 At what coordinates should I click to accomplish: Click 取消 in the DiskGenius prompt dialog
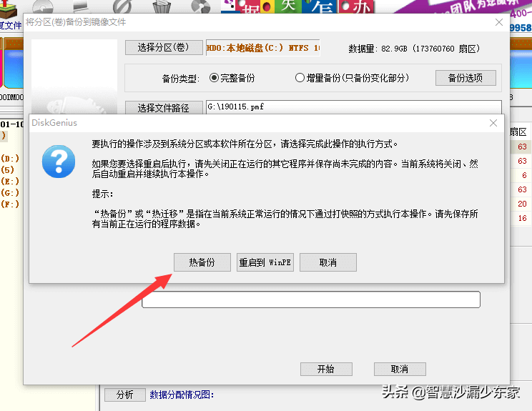click(327, 262)
